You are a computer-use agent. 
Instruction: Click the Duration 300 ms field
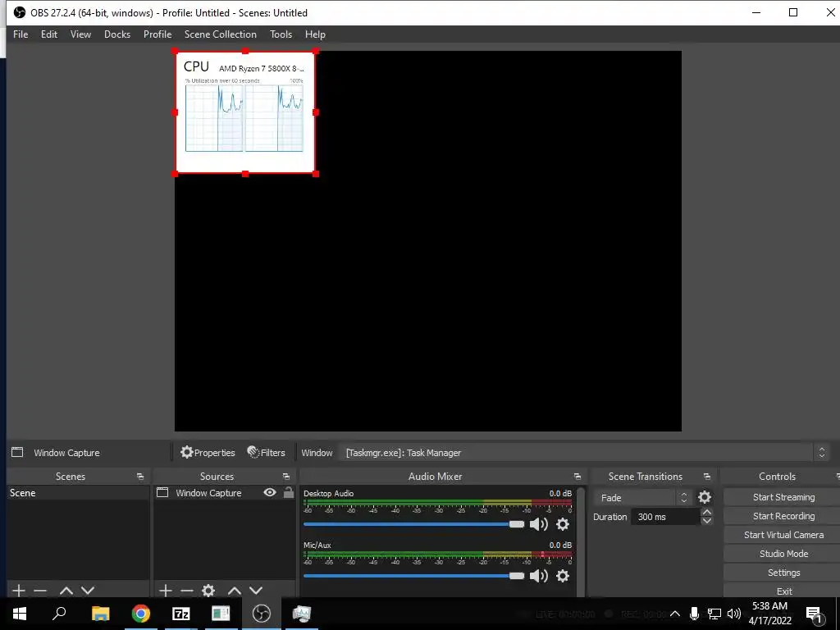pyautogui.click(x=664, y=517)
